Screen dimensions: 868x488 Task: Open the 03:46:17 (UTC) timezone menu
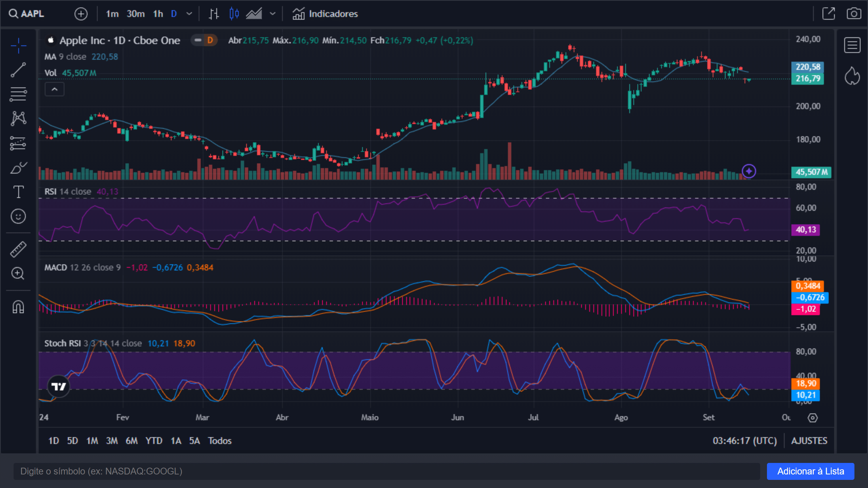745,441
